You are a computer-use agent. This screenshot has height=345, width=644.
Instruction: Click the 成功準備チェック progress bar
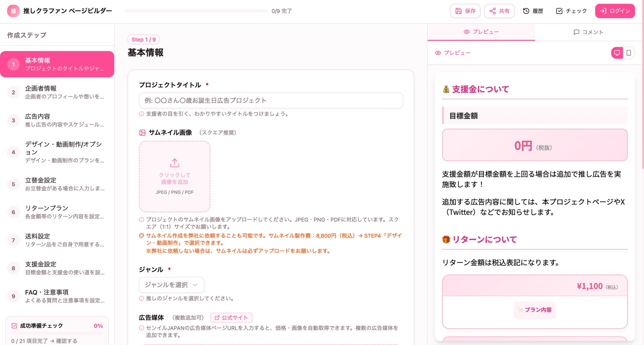[57, 333]
